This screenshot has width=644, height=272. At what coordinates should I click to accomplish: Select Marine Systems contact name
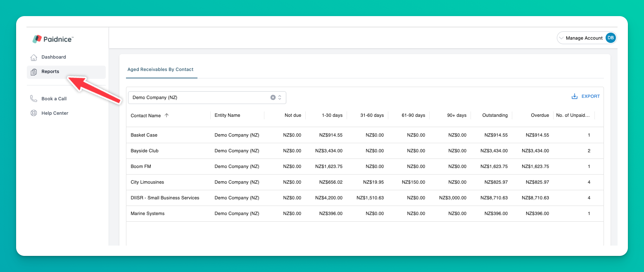(147, 213)
